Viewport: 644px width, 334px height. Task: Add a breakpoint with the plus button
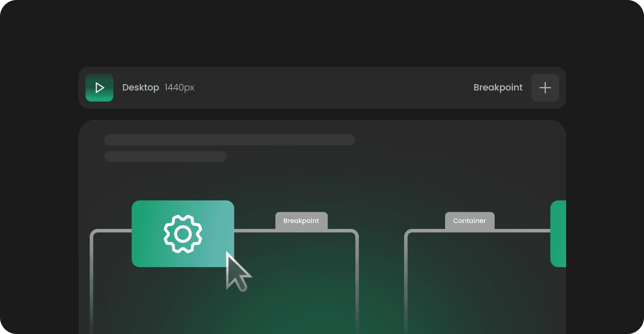pyautogui.click(x=545, y=88)
